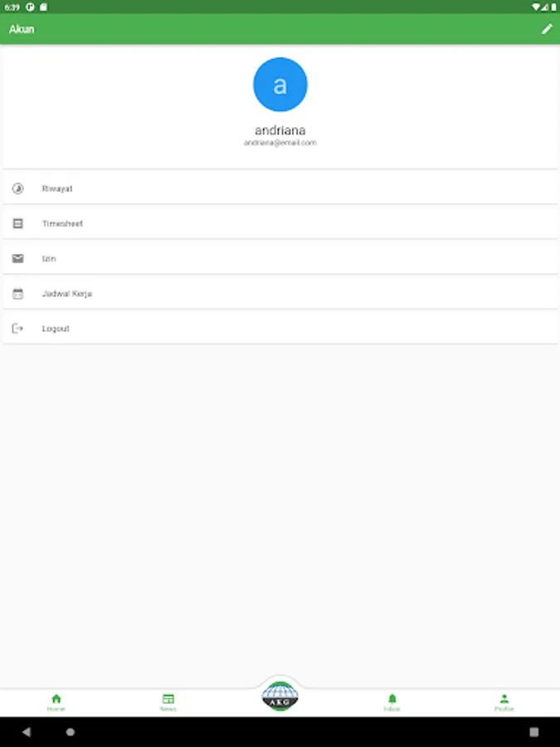The height and width of the screenshot is (747, 560).
Task: Open the Riwayat menu entry
Action: [280, 188]
